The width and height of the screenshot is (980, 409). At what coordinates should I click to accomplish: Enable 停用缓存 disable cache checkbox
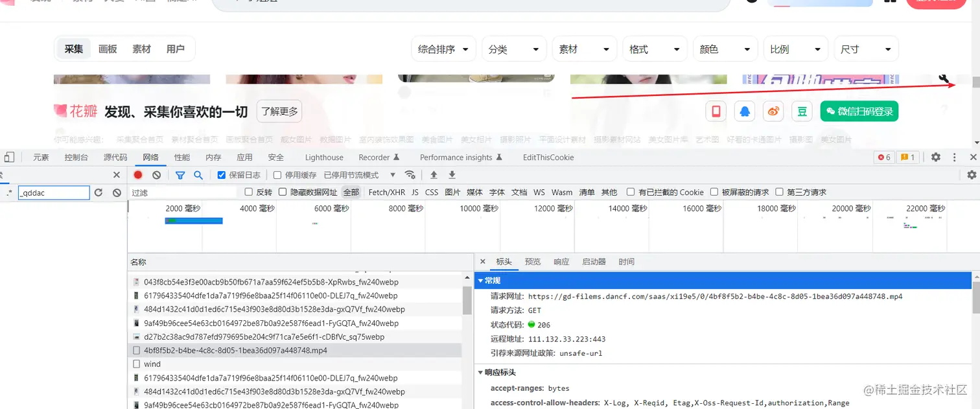point(277,175)
